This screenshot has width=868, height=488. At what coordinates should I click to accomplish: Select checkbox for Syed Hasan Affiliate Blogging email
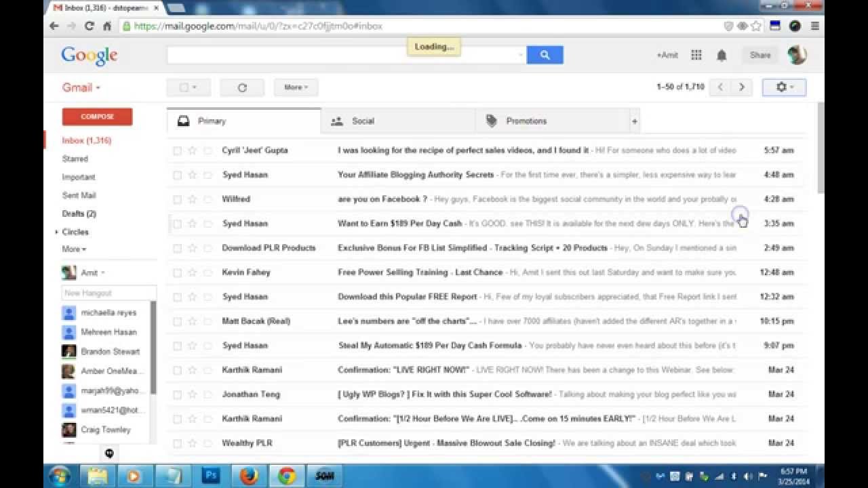tap(177, 176)
